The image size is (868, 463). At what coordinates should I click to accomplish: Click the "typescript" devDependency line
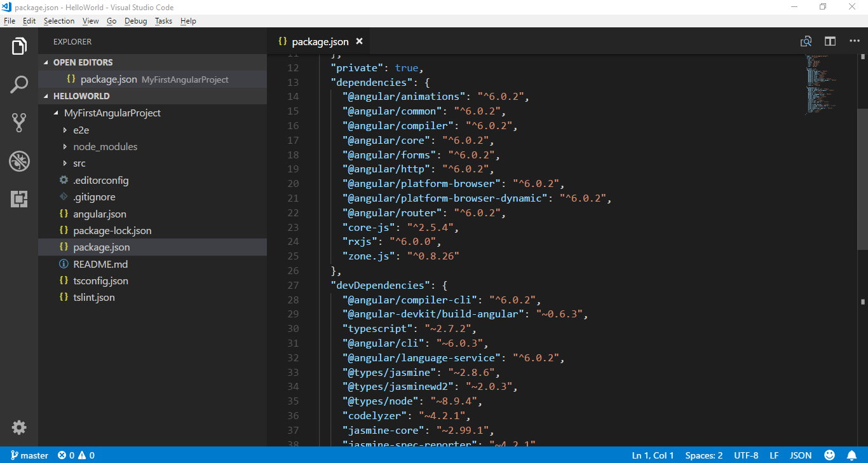409,329
